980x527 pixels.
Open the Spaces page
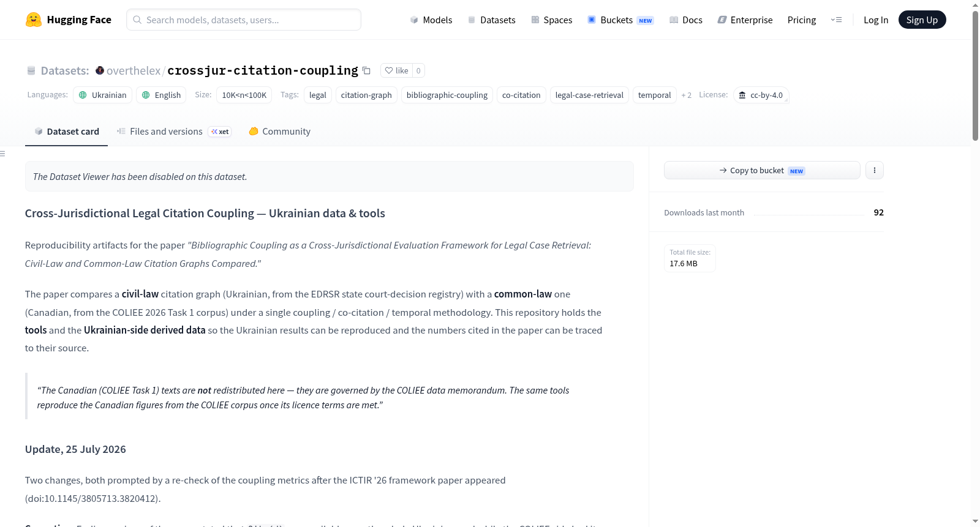(551, 20)
